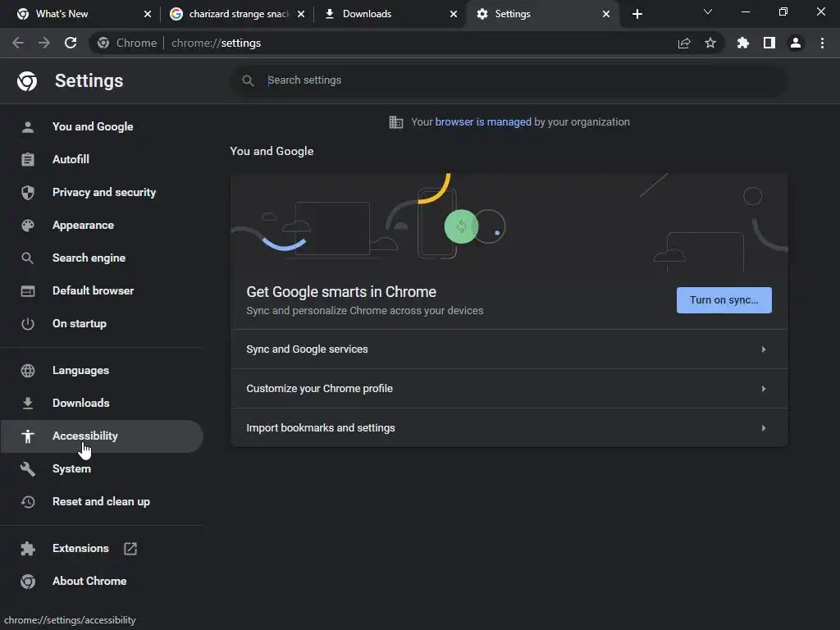Switch to the charizard strange snack tab
This screenshot has width=840, height=630.
point(236,14)
